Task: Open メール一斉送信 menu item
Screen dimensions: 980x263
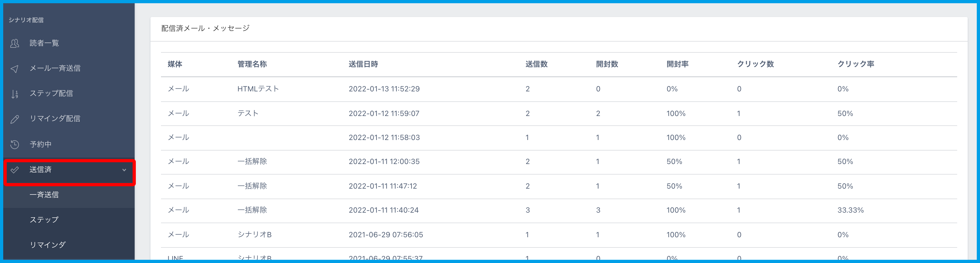Action: coord(55,69)
